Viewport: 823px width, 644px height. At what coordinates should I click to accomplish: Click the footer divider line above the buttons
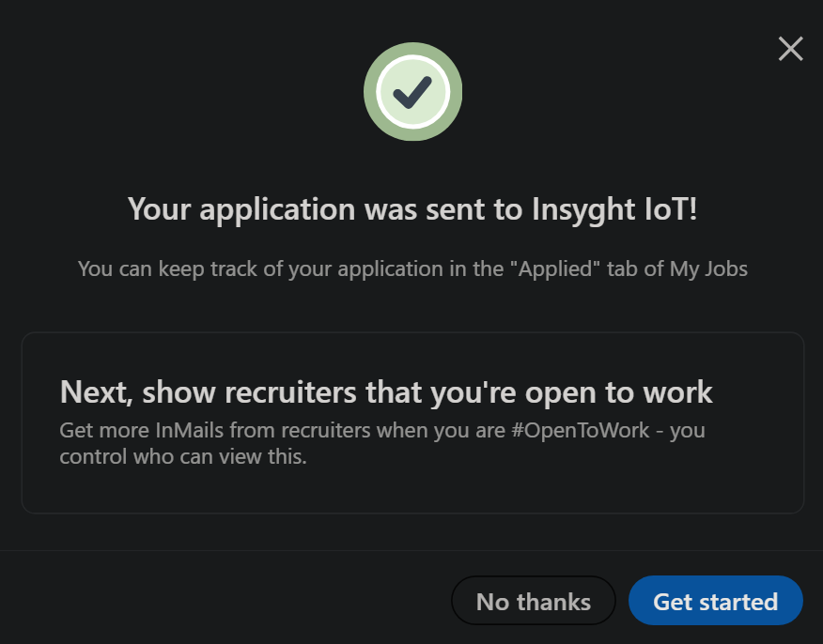point(411,551)
